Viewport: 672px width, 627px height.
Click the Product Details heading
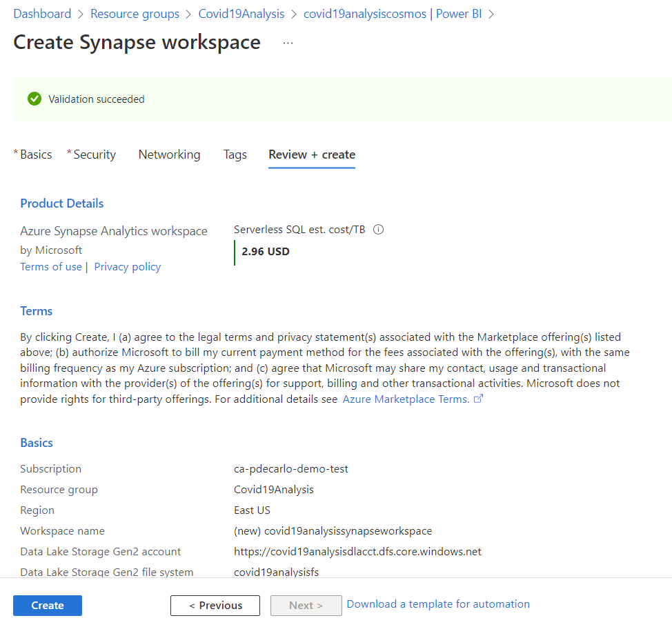point(62,203)
